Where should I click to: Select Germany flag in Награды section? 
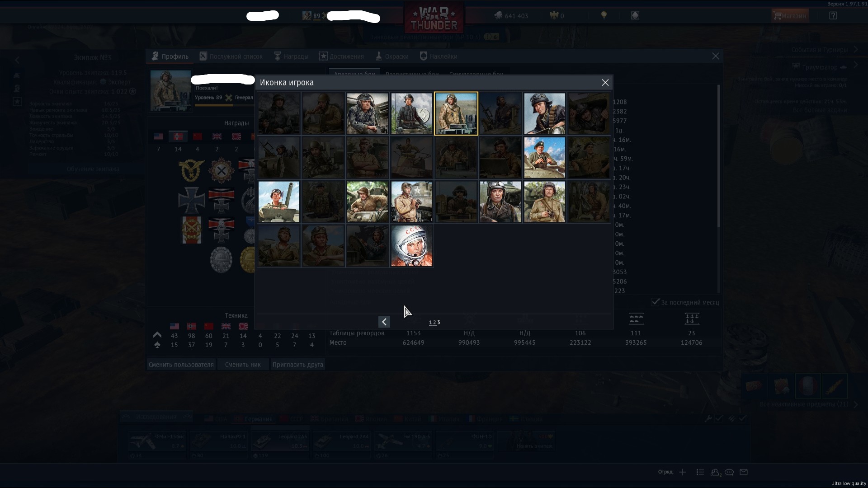point(178,136)
